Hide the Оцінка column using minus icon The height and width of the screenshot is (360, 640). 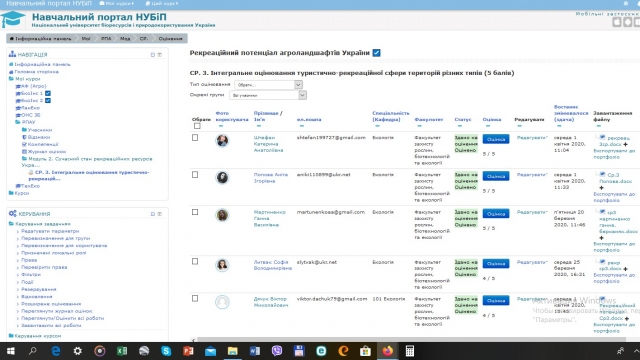click(487, 126)
